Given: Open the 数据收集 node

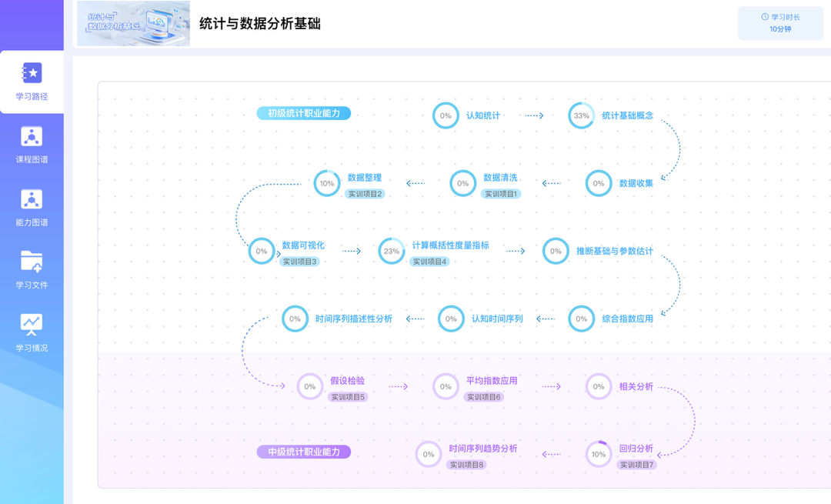Looking at the screenshot, I should point(636,183).
